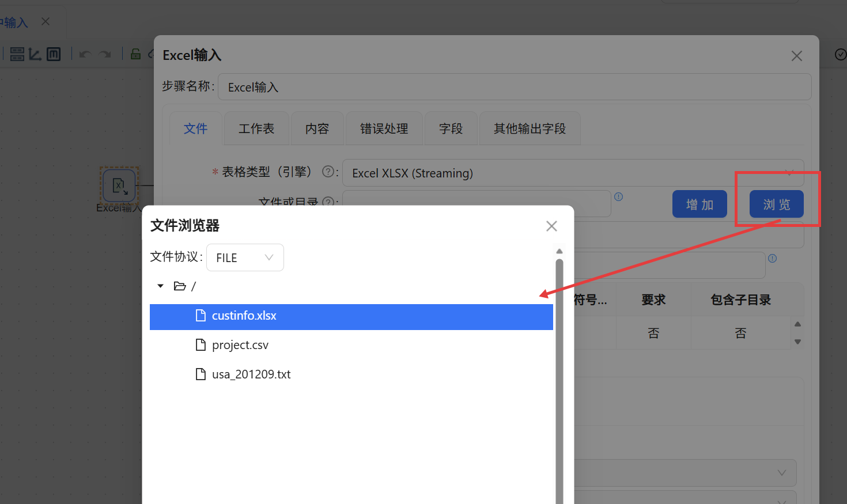This screenshot has height=504, width=847.
Task: Click the 步骤名称 input field
Action: click(515, 86)
